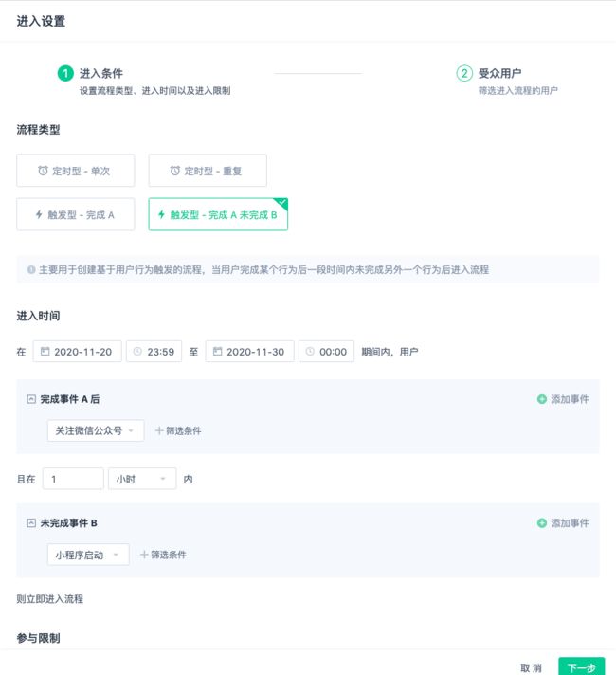
Task: Click the 取消 button
Action: (x=531, y=667)
